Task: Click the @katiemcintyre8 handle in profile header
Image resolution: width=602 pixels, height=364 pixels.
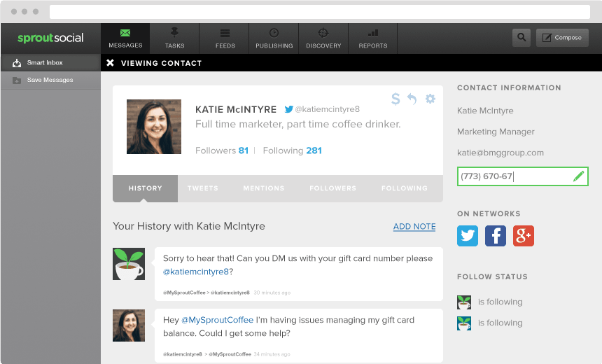Action: click(x=327, y=109)
